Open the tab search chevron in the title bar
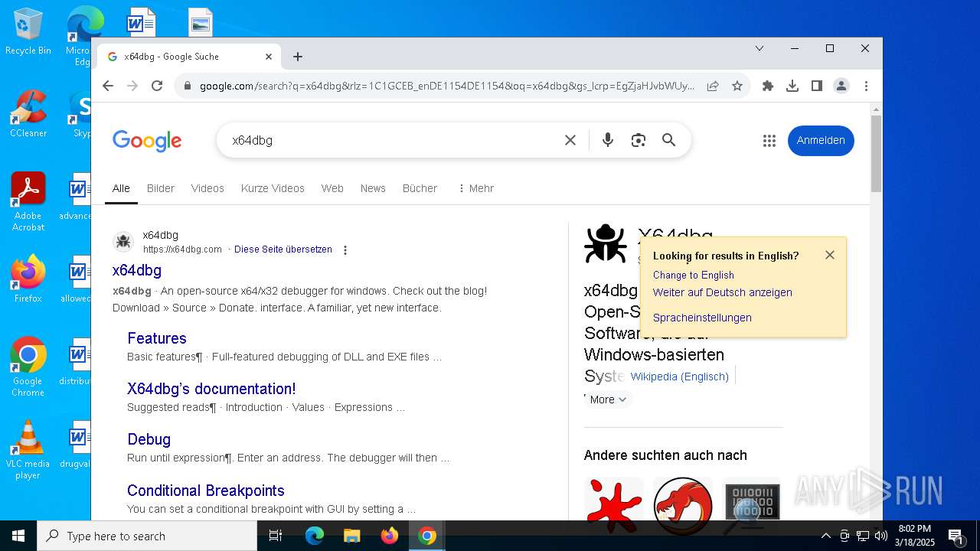980x551 pixels. pos(759,48)
